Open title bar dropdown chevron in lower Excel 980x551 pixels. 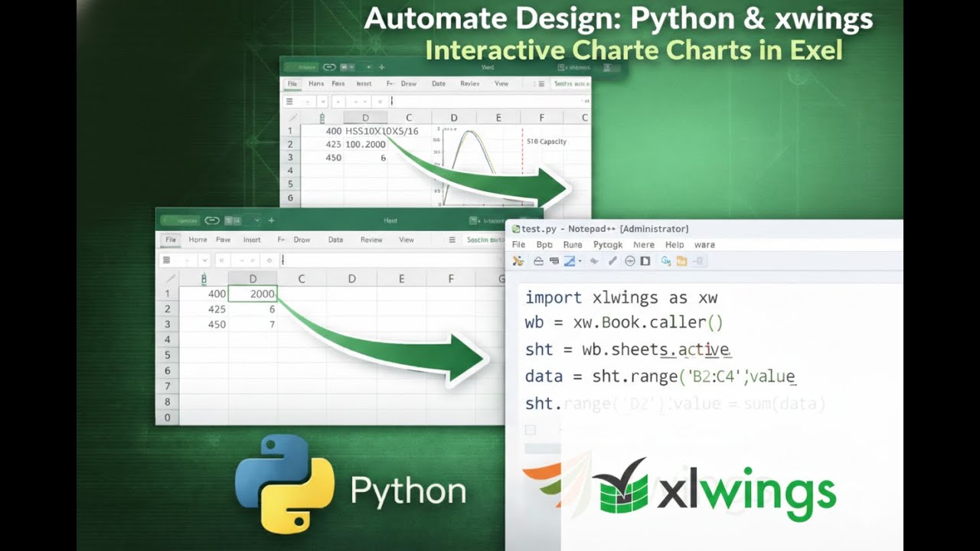click(x=257, y=220)
